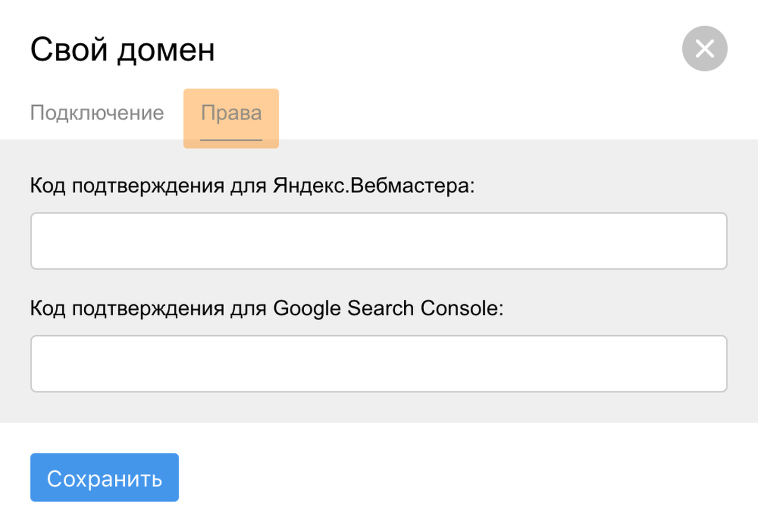Screen dimensions: 758x532
Task: Click the Яндекс.Вебмастер confirmation code field
Action: click(378, 241)
